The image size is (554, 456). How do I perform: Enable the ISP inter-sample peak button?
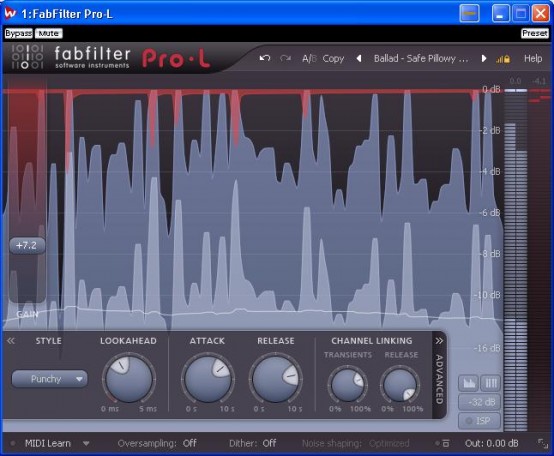click(479, 421)
